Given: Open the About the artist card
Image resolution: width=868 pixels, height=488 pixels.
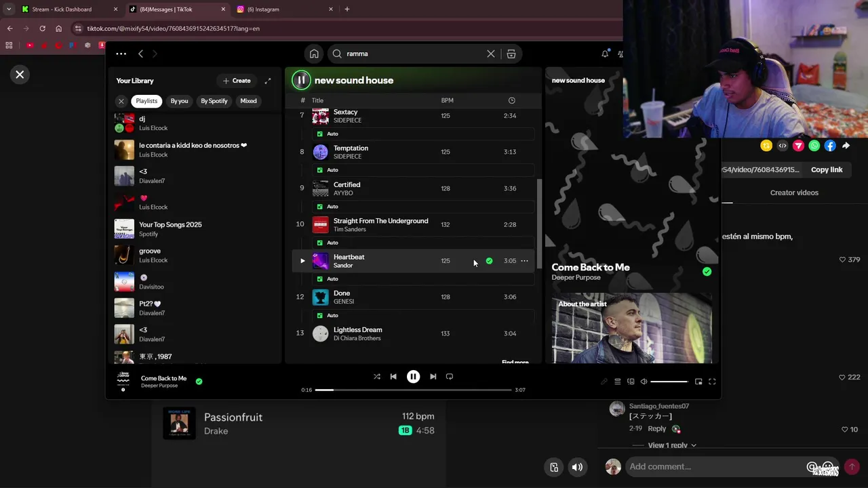Looking at the screenshot, I should click(632, 329).
